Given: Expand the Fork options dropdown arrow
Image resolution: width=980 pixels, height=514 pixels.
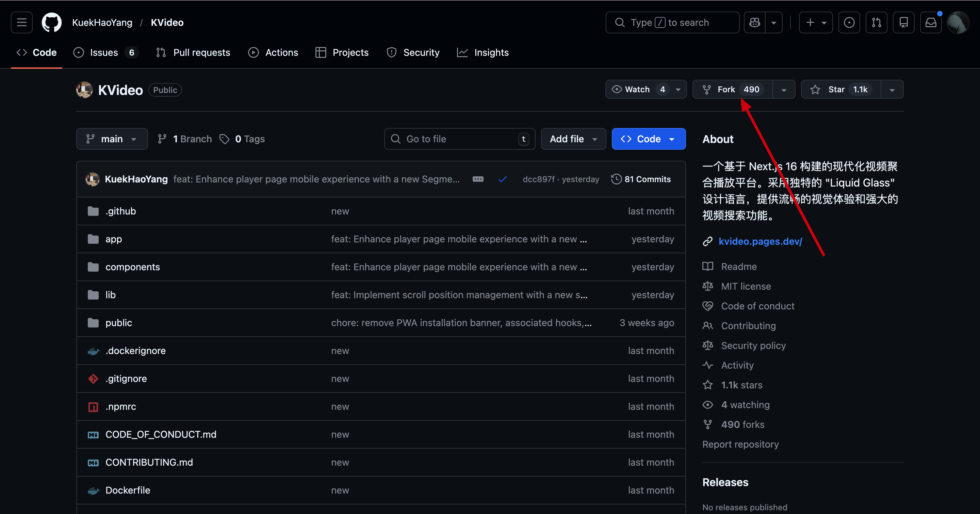Looking at the screenshot, I should click(784, 90).
